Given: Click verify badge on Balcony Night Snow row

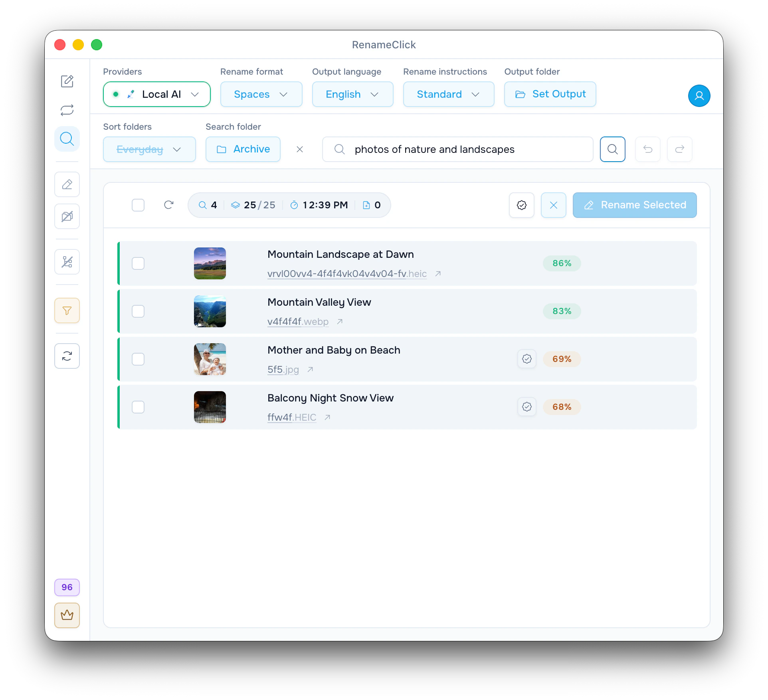Looking at the screenshot, I should point(527,407).
